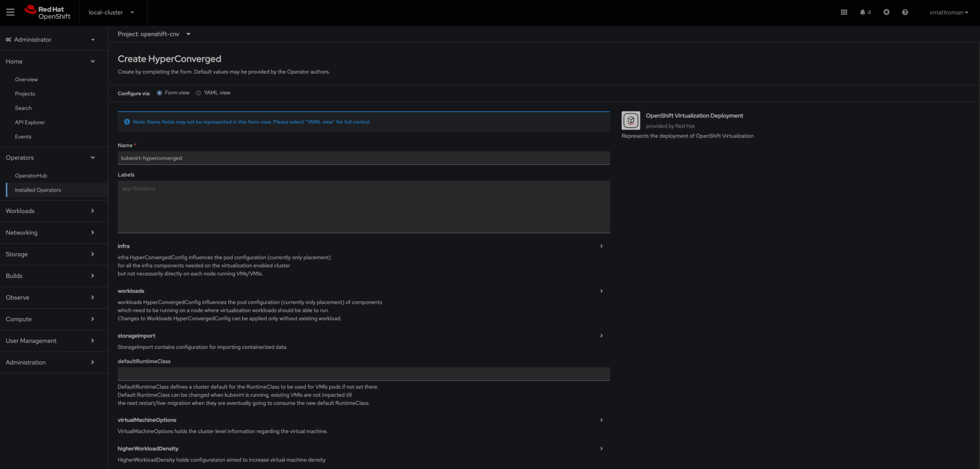This screenshot has width=980, height=469.
Task: Open the Project openshift-cnv dropdown
Action: [154, 34]
